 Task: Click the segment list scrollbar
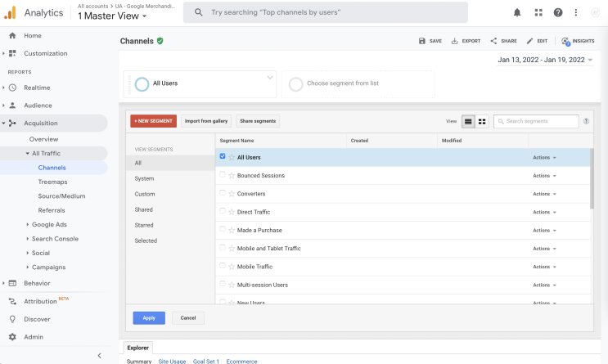pos(592,178)
